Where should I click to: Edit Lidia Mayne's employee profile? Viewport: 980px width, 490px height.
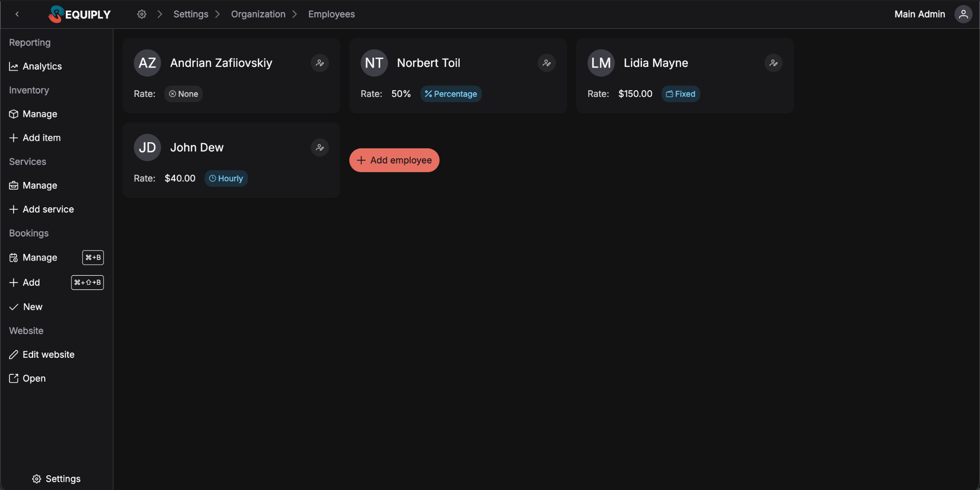(773, 63)
